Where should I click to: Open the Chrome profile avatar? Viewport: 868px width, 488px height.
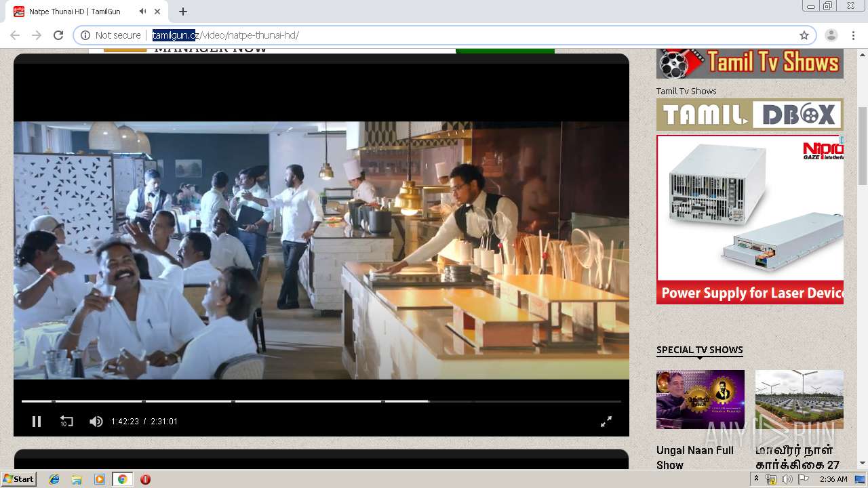click(831, 35)
